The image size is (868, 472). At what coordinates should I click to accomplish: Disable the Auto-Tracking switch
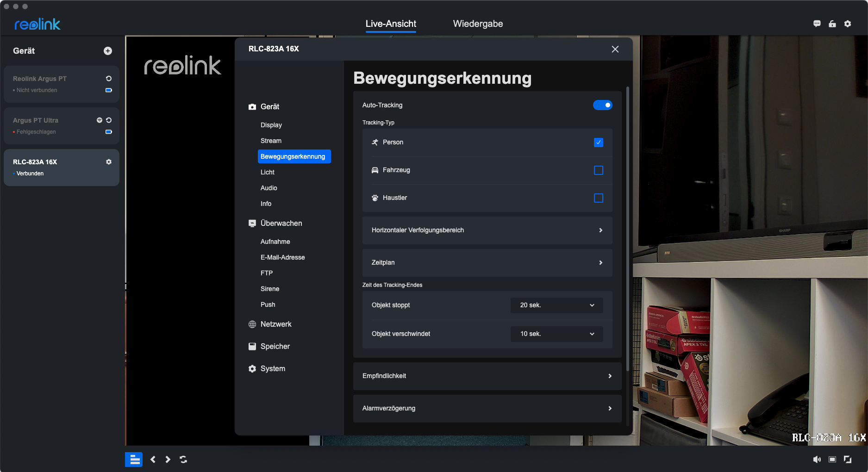click(602, 105)
